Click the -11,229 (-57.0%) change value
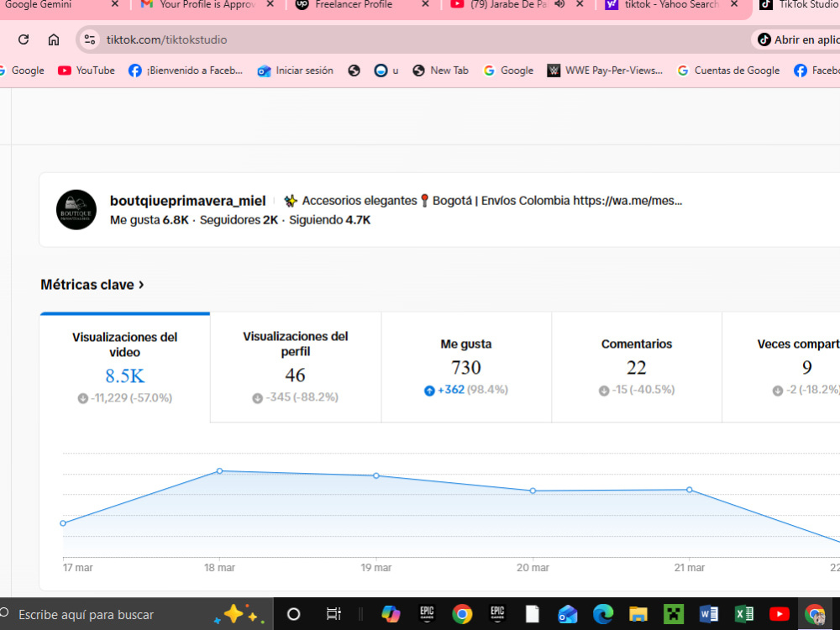Viewport: 840px width, 630px height. click(x=131, y=398)
